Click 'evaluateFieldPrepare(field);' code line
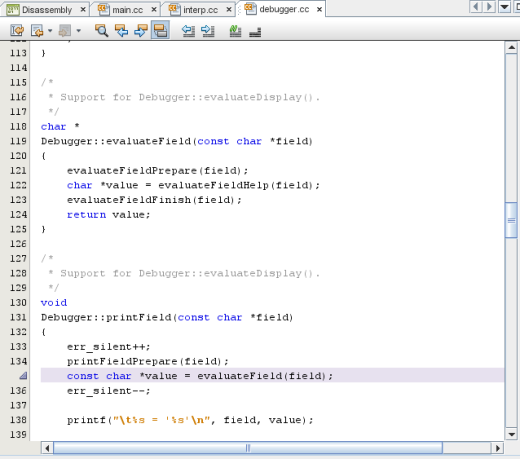Image resolution: width=520 pixels, height=459 pixels. pos(157,171)
